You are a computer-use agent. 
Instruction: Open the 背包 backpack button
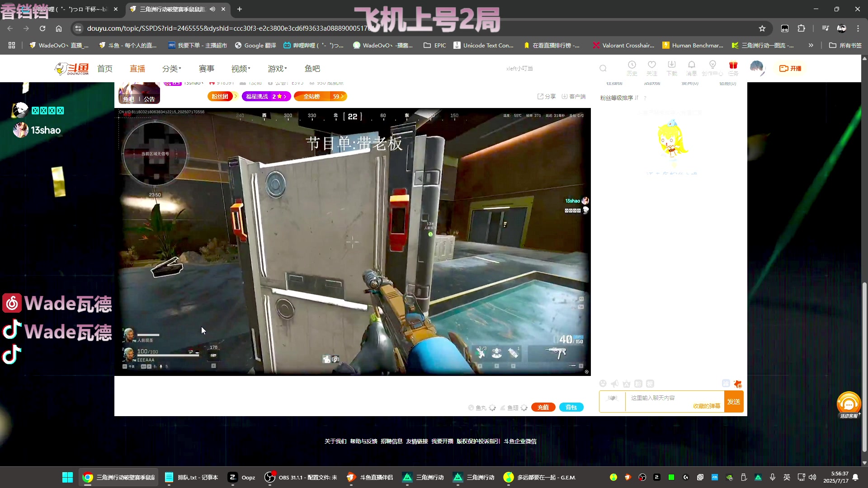571,407
